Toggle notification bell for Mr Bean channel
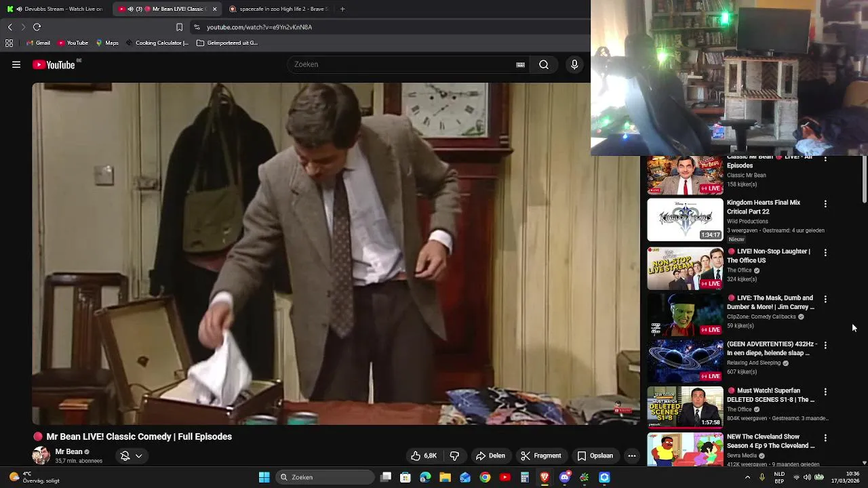 [x=125, y=455]
